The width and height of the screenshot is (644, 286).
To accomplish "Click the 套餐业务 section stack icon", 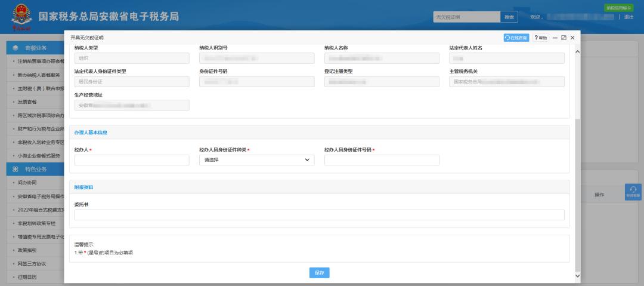I will 16,47.
